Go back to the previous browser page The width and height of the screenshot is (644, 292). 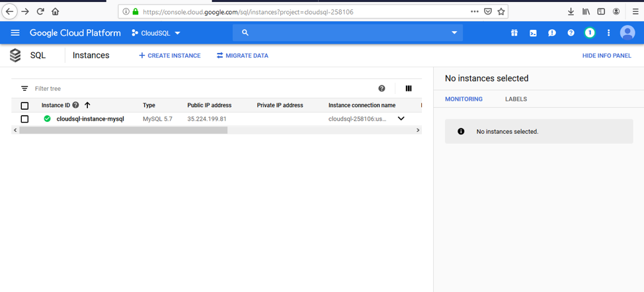pos(9,11)
